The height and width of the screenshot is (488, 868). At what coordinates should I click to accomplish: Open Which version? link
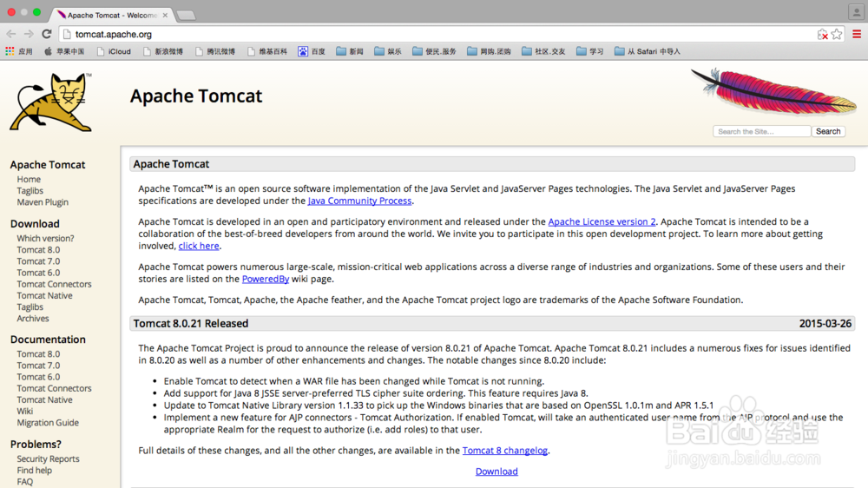coord(45,238)
